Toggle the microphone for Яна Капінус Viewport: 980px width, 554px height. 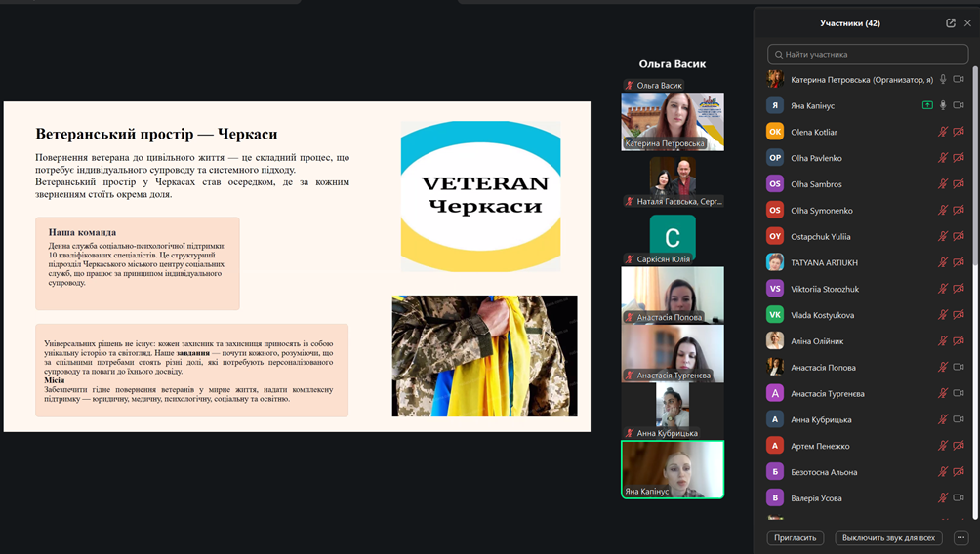(943, 105)
